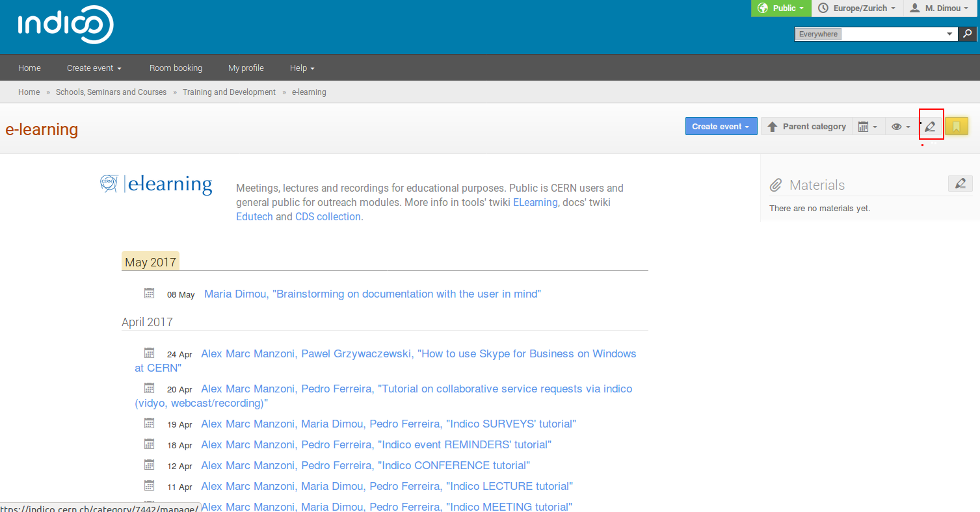
Task: Open Indico MEETING tutorial event
Action: 387,507
